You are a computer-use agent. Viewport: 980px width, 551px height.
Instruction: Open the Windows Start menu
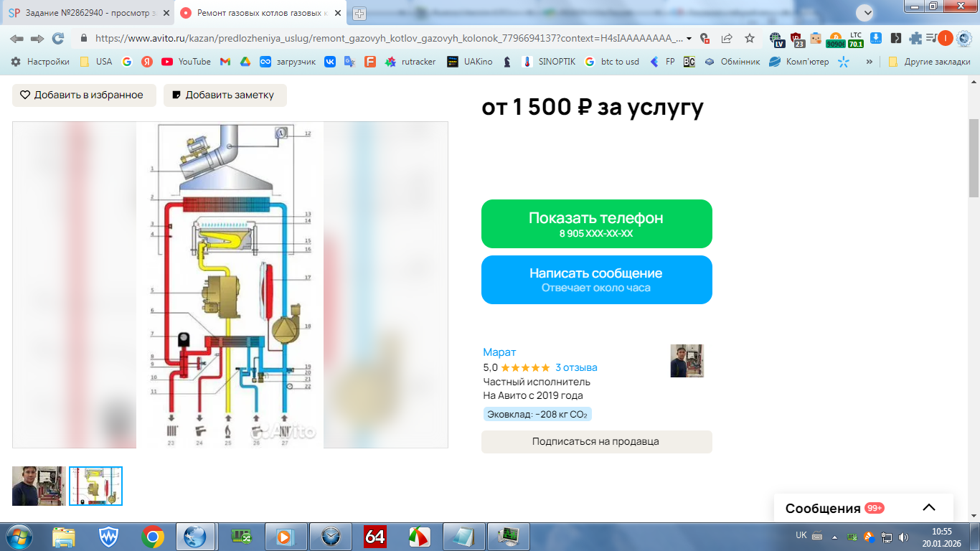pos(18,536)
